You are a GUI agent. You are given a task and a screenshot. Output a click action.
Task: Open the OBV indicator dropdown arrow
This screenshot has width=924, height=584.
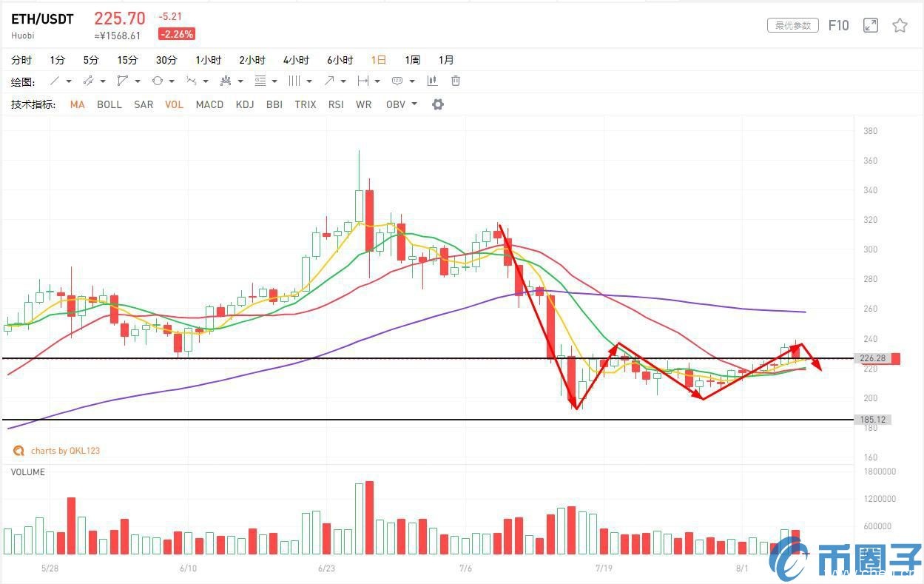414,104
